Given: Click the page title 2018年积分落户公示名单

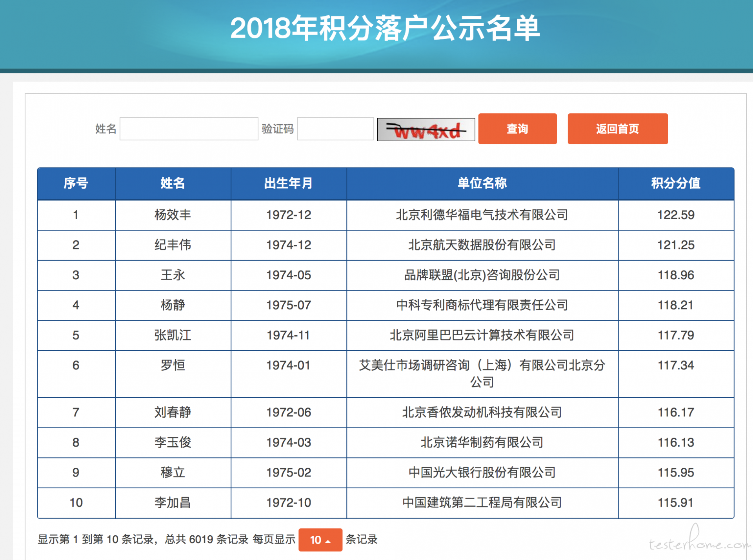Looking at the screenshot, I should (385, 28).
